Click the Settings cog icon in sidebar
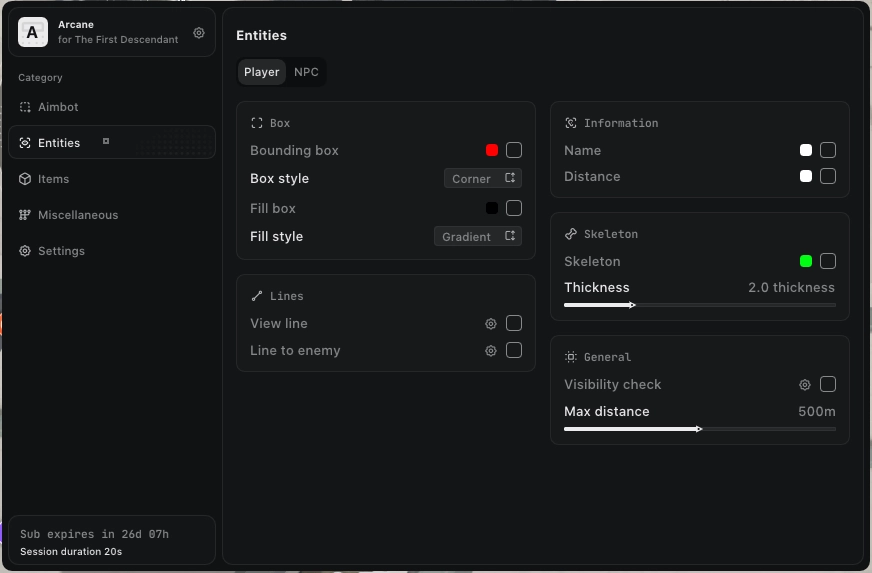872x573 pixels. [25, 251]
